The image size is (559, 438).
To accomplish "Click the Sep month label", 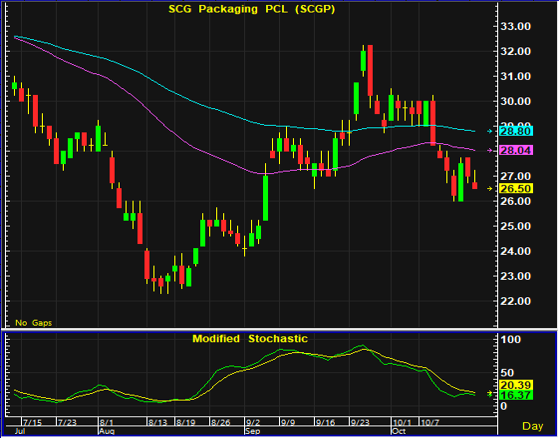I will point(252,431).
